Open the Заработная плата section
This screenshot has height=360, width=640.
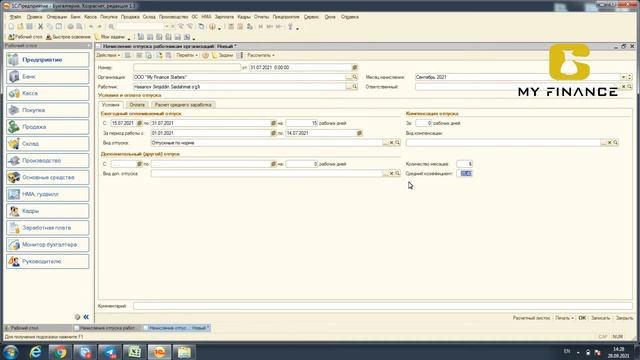click(x=48, y=228)
